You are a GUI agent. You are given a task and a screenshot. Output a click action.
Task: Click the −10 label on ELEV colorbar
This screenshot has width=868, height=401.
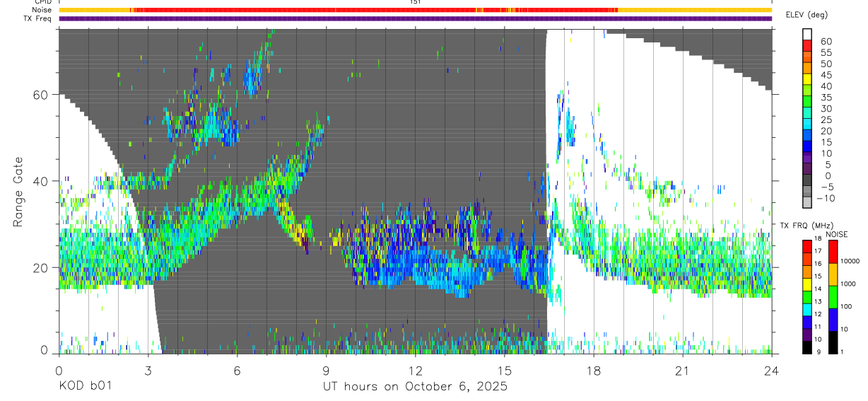[827, 198]
